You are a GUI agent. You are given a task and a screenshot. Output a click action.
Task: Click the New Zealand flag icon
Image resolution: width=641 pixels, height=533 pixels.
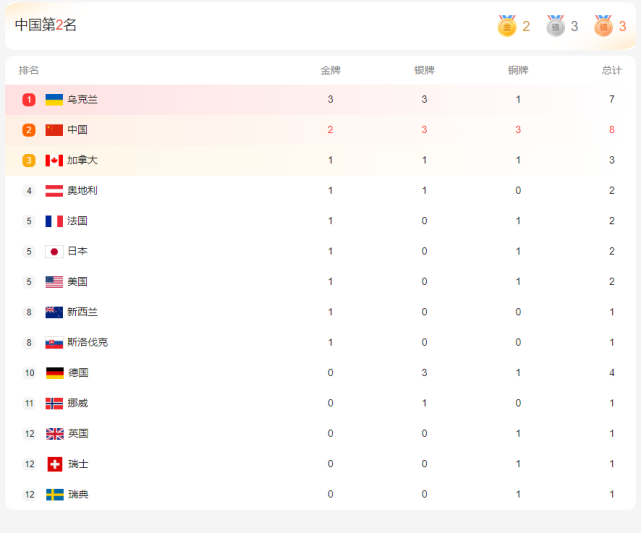pos(54,312)
